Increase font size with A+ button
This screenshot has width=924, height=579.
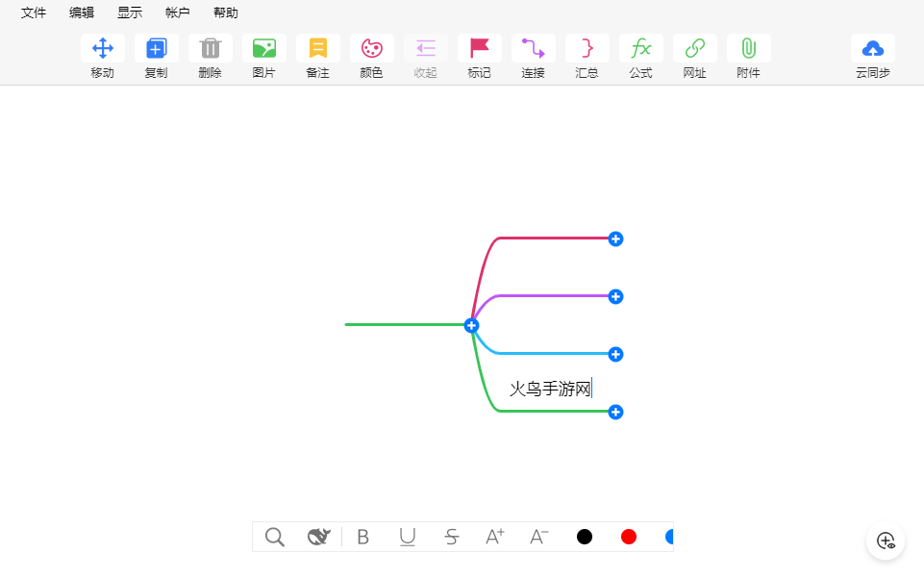point(495,537)
